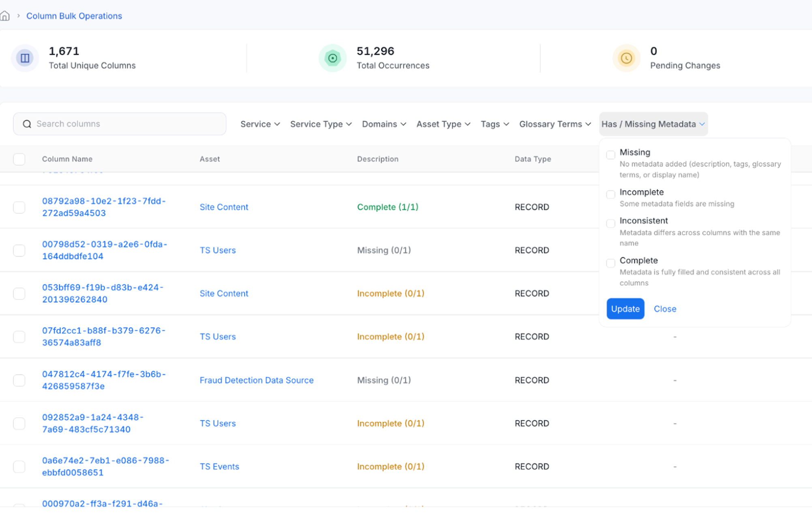812x515 pixels.
Task: Select the row for TS Events asset
Action: tap(19, 467)
